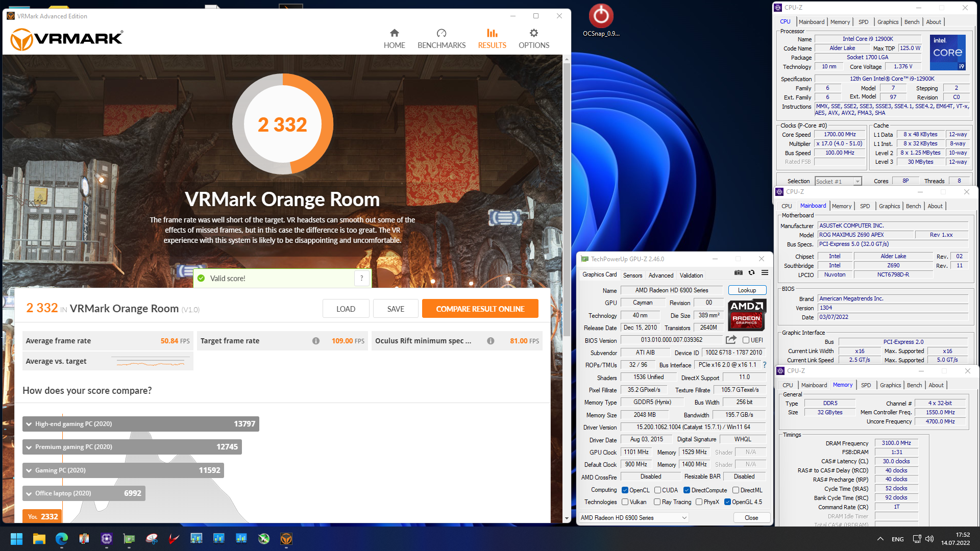The width and height of the screenshot is (980, 551).
Task: Open the AMD Radeon HD 6900 Series GPU dropdown
Action: (x=633, y=518)
